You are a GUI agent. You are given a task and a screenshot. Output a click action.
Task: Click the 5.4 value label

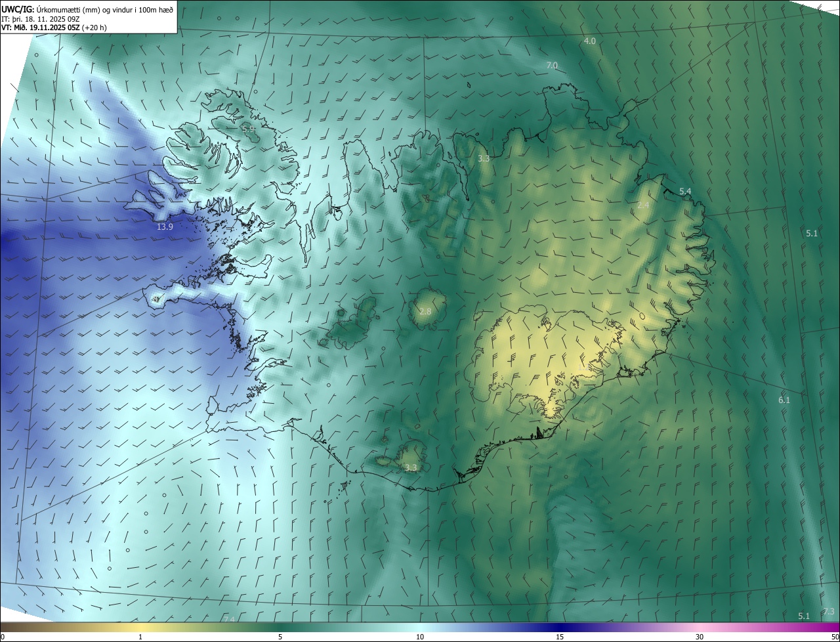point(685,192)
